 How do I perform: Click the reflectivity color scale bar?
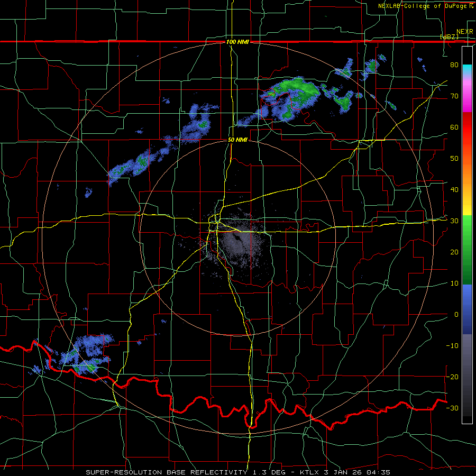click(467, 235)
